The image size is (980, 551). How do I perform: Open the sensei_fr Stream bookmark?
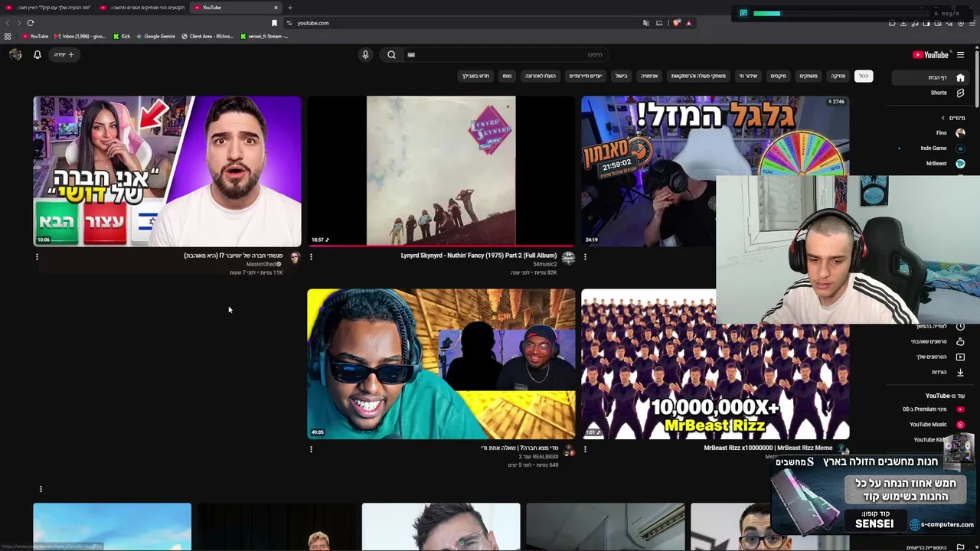264,36
